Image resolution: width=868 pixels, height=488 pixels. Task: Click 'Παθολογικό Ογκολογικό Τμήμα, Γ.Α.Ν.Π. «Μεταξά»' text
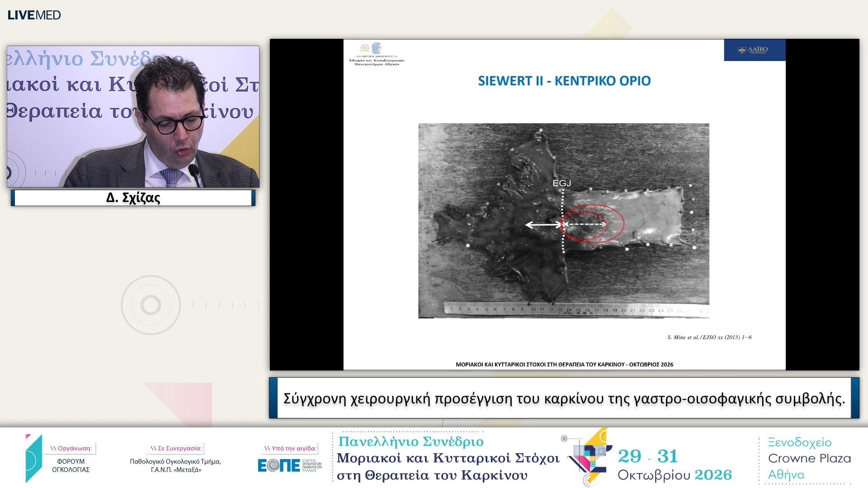[175, 465]
